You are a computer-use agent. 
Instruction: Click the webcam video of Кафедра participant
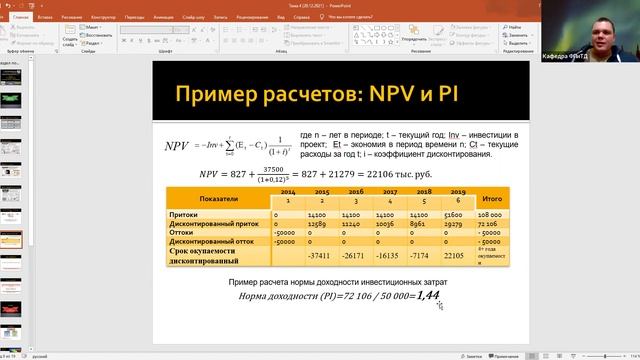click(x=591, y=31)
